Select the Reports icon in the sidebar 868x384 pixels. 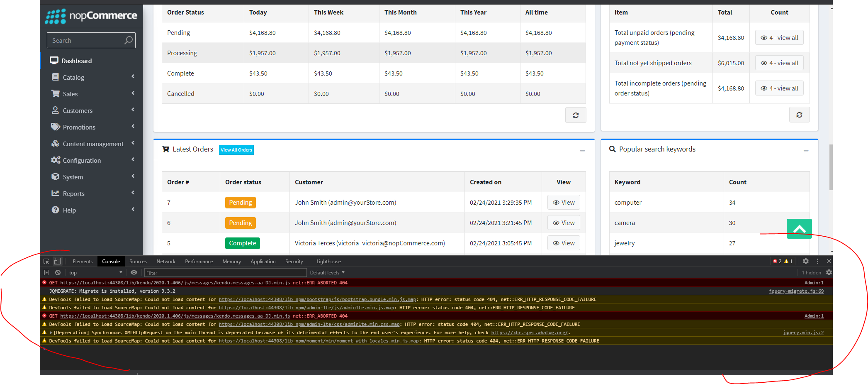click(x=56, y=193)
